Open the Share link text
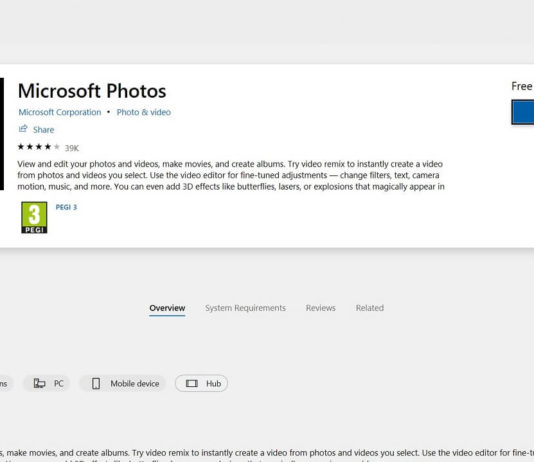The width and height of the screenshot is (534, 462). (44, 130)
